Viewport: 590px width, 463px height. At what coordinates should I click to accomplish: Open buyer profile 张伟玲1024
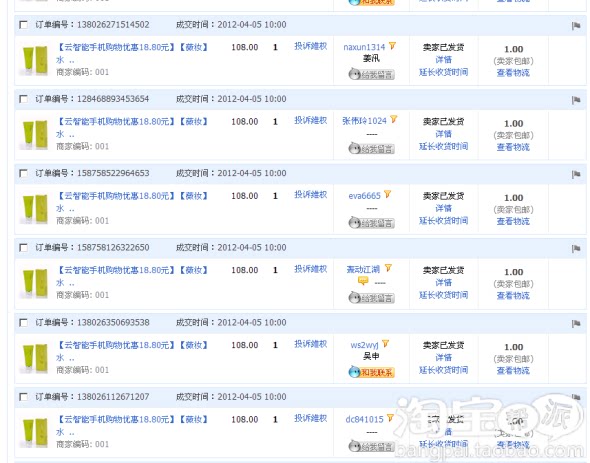tap(364, 121)
